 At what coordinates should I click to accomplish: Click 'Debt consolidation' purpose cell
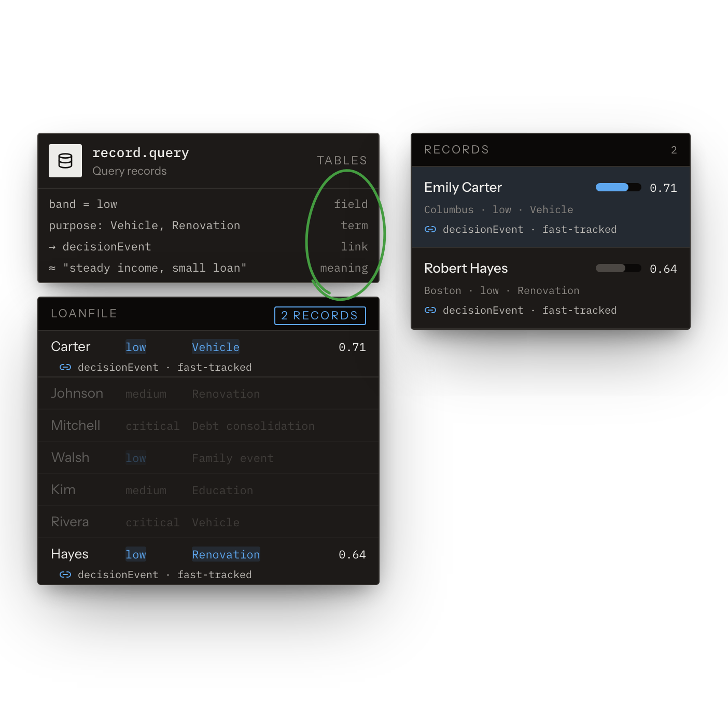point(254,426)
